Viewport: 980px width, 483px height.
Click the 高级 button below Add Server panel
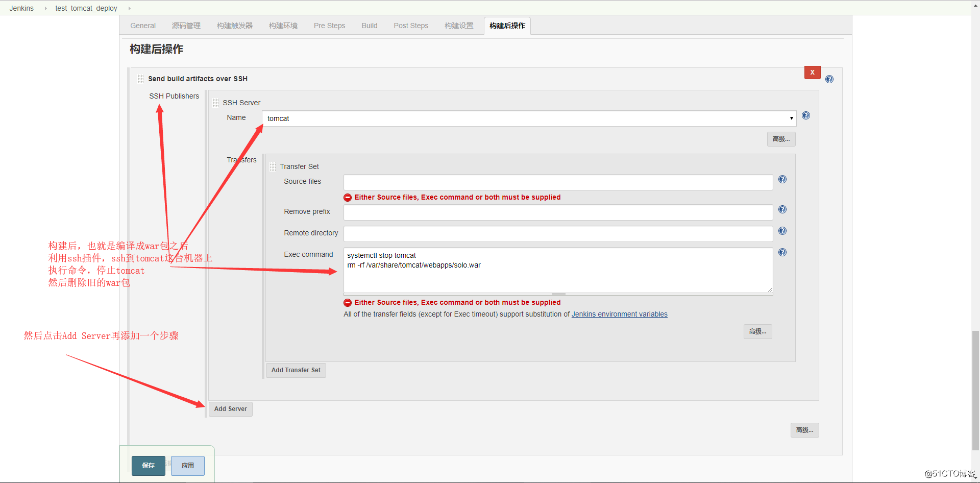pos(804,430)
